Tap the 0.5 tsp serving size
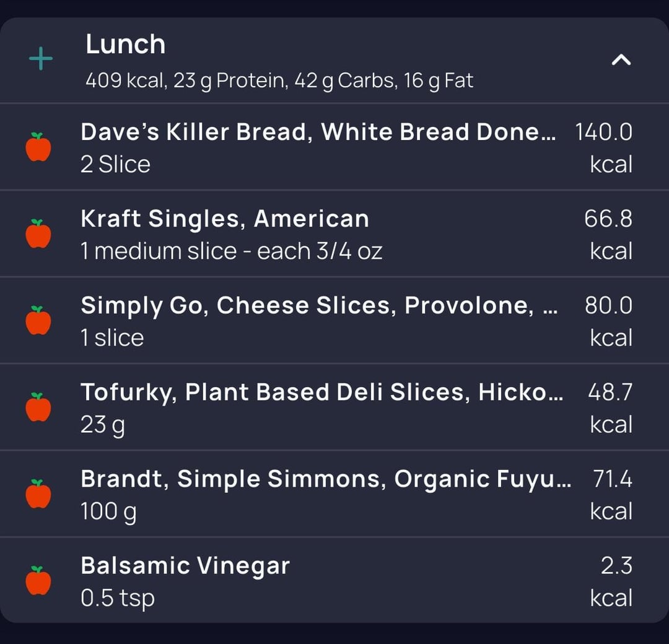This screenshot has width=669, height=644. pyautogui.click(x=118, y=598)
